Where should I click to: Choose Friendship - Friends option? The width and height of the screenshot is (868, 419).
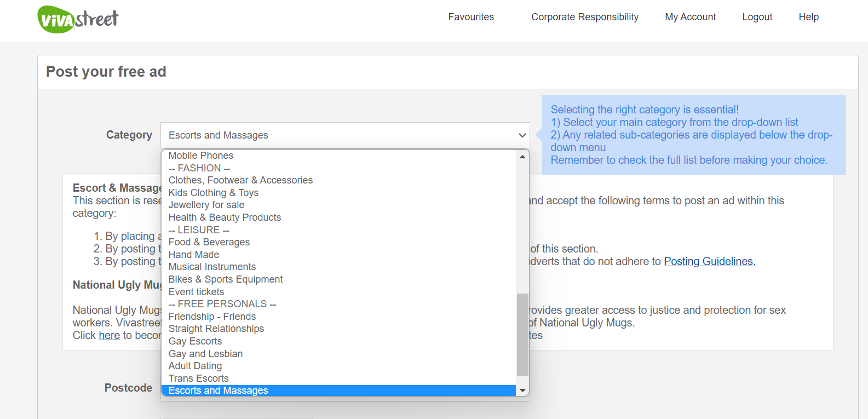coord(338,317)
